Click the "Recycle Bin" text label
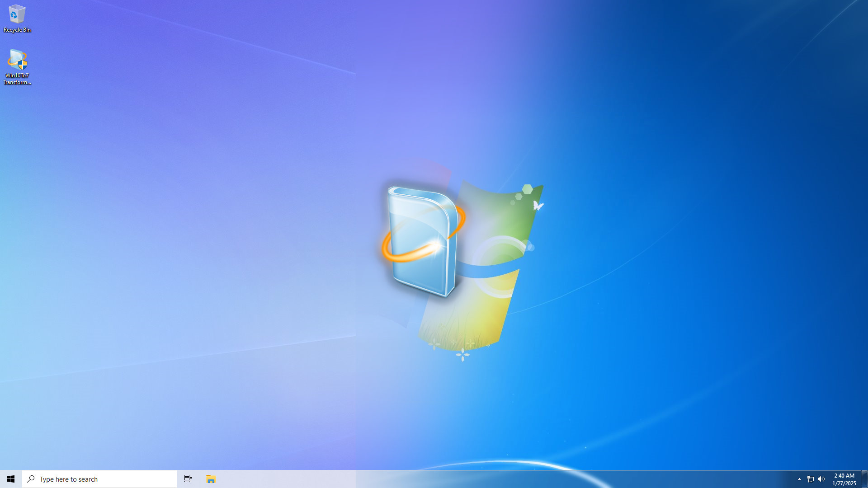The height and width of the screenshot is (488, 868). point(17,30)
